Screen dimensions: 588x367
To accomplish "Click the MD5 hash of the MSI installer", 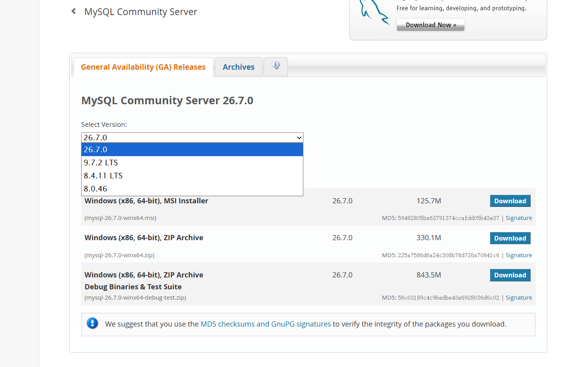I will pos(448,218).
